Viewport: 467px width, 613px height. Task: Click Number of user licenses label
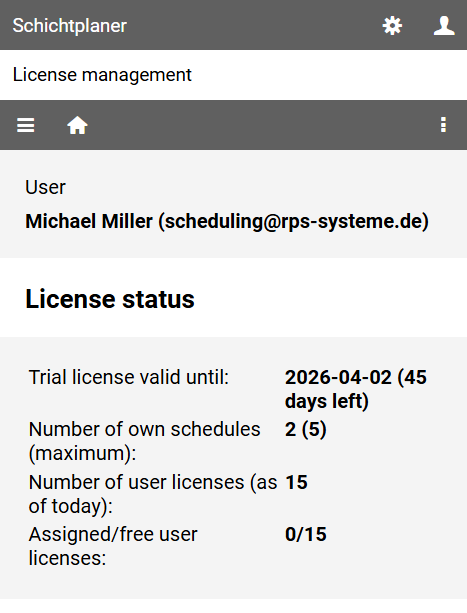(153, 494)
